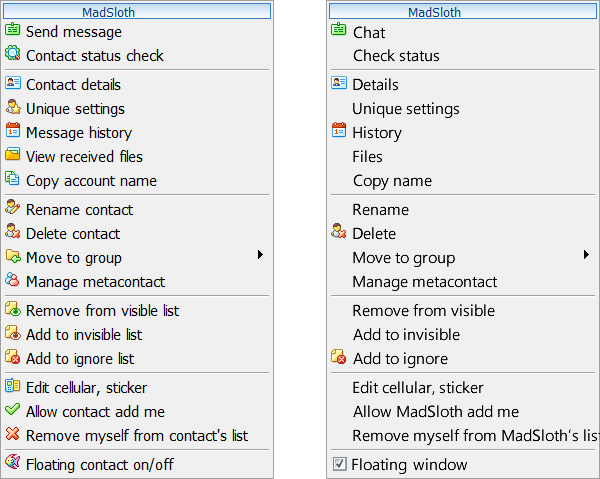Expand the right menu's Move to group arrow

click(587, 256)
